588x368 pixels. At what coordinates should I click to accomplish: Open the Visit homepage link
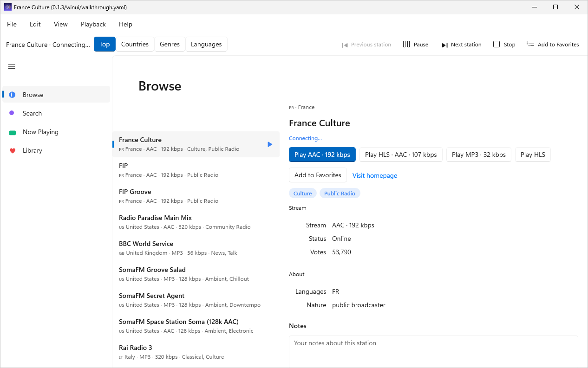point(375,175)
